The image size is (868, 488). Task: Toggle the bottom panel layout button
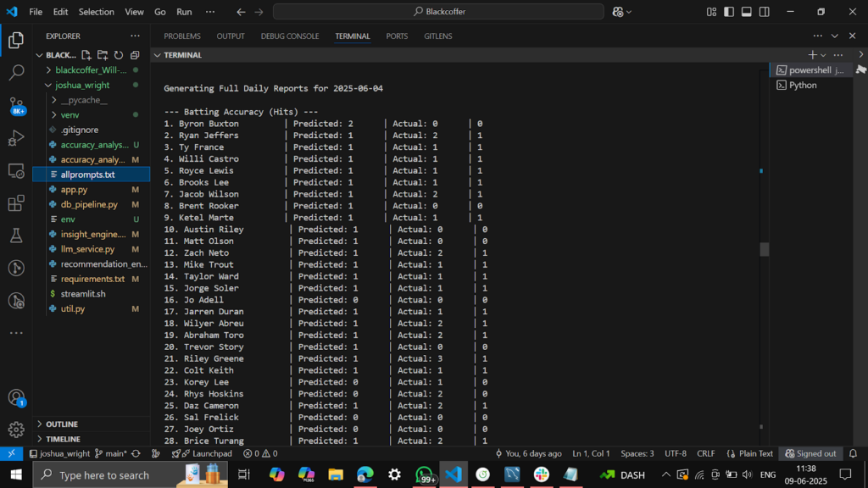(747, 12)
